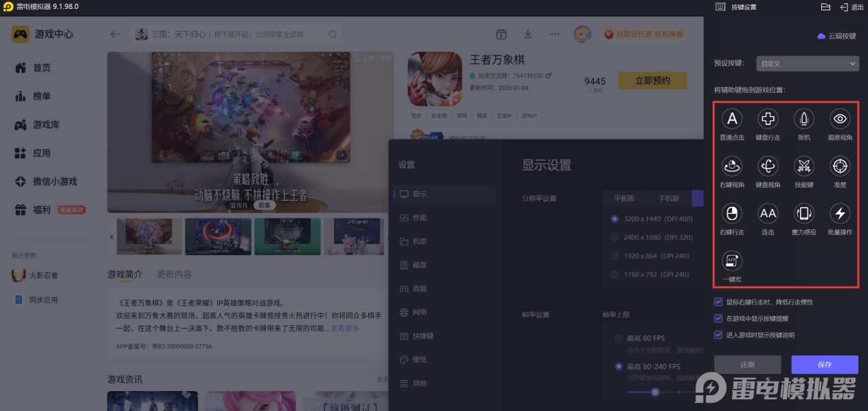Click the 立即预约 reserve button
Viewport: 868px width, 411px height.
653,80
